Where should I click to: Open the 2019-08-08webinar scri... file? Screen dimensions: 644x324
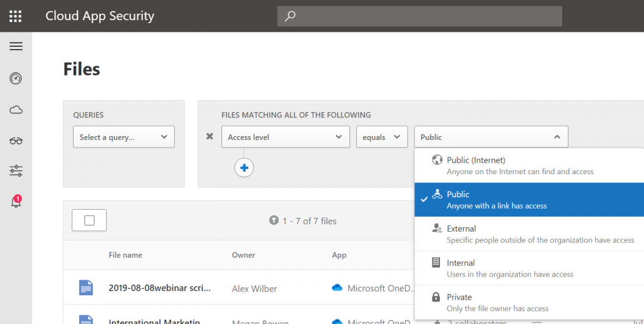tap(159, 288)
